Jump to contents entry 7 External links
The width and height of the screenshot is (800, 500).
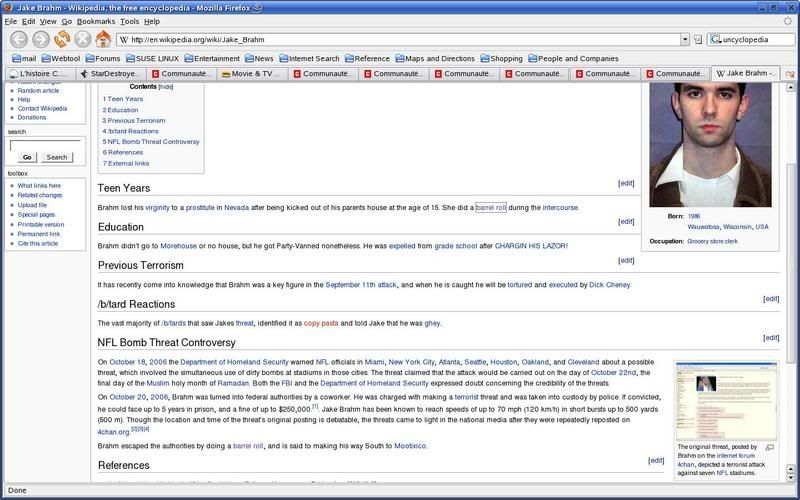(126, 163)
